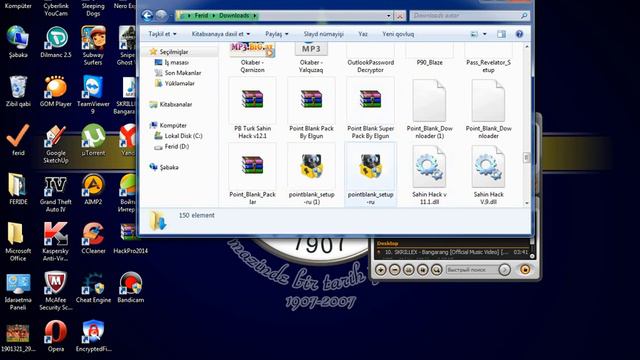Viewport: 640px width, 360px height.
Task: Select PB Turk Sahin Hack v12.1 archive
Action: tap(252, 109)
